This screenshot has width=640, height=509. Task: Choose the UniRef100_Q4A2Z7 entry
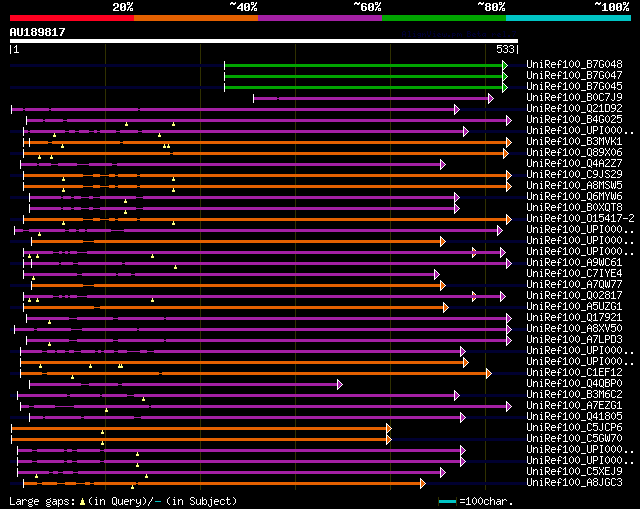pyautogui.click(x=574, y=163)
